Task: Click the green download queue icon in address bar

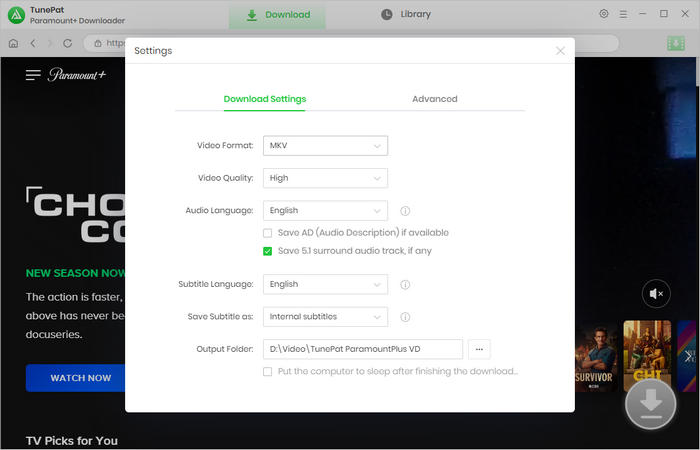Action: point(675,43)
